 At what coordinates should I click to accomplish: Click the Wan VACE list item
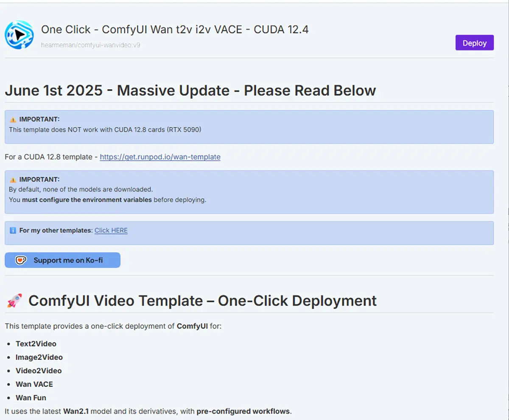coord(34,384)
